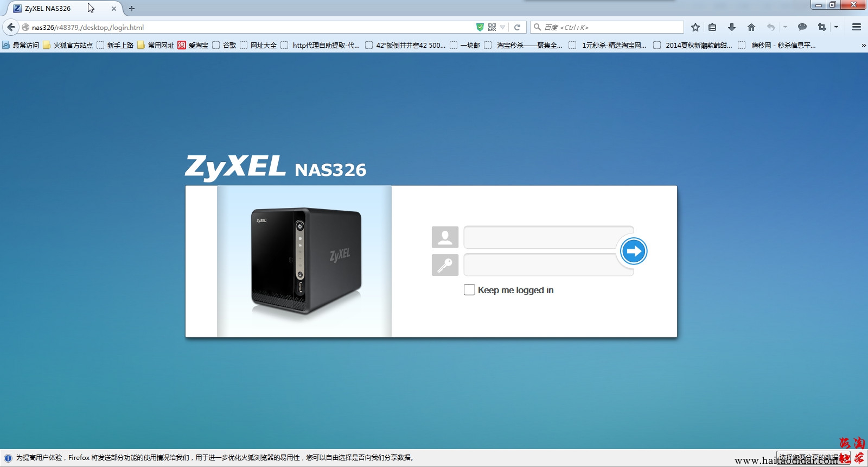Viewport: 868px width, 467px height.
Task: Open the Firefox hamburger menu
Action: [856, 27]
